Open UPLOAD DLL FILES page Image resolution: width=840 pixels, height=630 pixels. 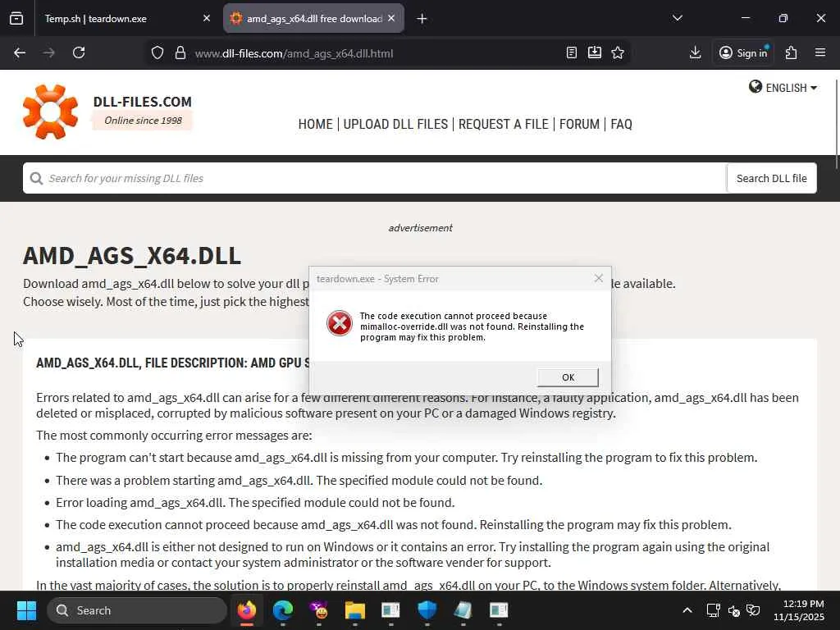click(395, 125)
